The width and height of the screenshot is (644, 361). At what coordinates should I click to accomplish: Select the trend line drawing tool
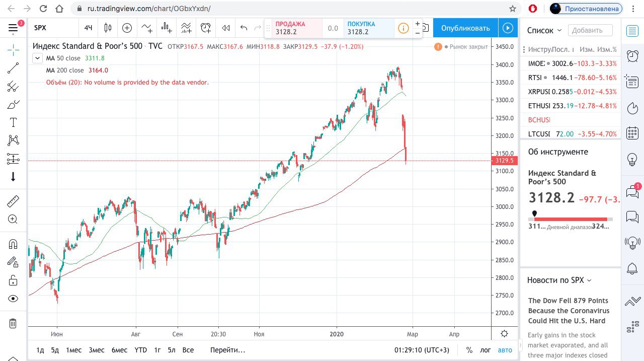(13, 68)
